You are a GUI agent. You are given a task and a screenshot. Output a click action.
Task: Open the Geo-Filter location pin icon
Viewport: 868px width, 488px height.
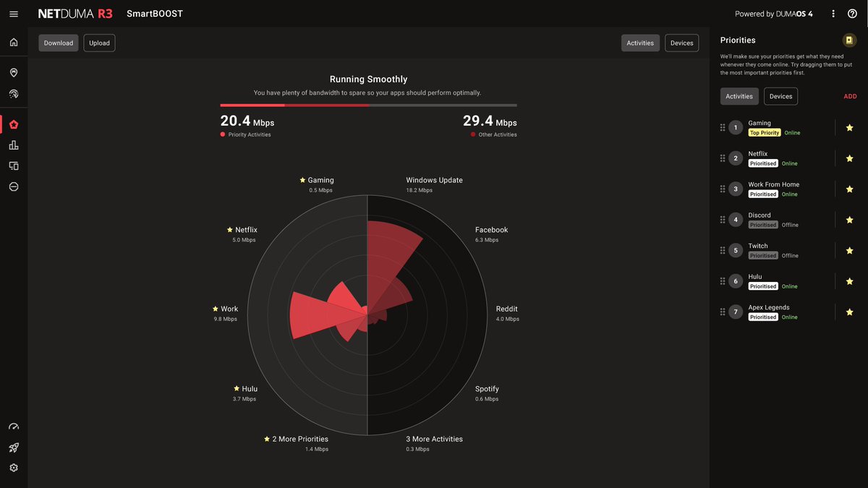coord(13,72)
